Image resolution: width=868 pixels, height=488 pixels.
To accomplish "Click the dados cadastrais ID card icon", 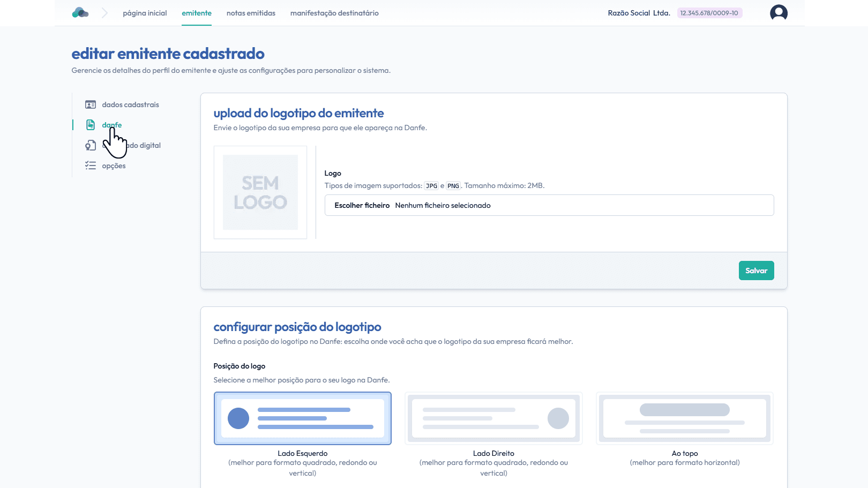I will (x=91, y=105).
